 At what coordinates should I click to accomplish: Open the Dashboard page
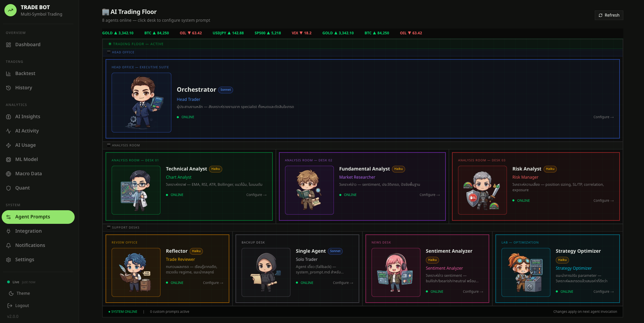click(x=38, y=45)
